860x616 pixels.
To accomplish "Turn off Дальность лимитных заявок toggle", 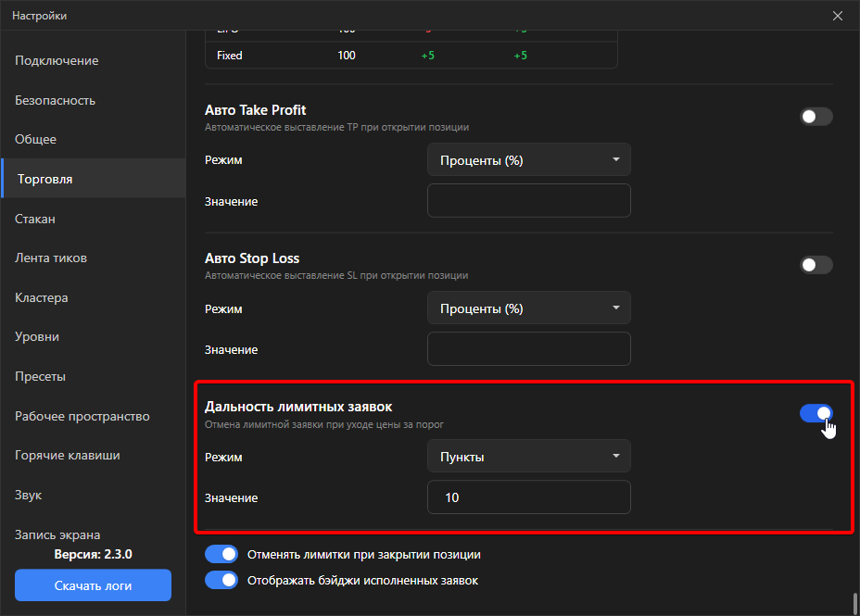I will pos(816,413).
